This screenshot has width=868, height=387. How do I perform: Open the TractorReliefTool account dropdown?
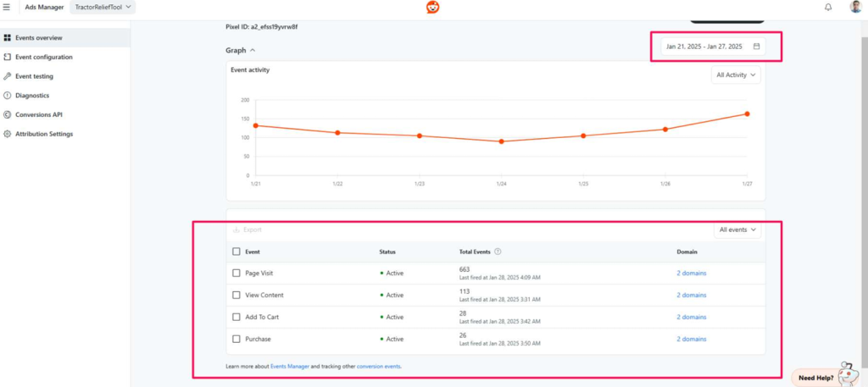103,7
